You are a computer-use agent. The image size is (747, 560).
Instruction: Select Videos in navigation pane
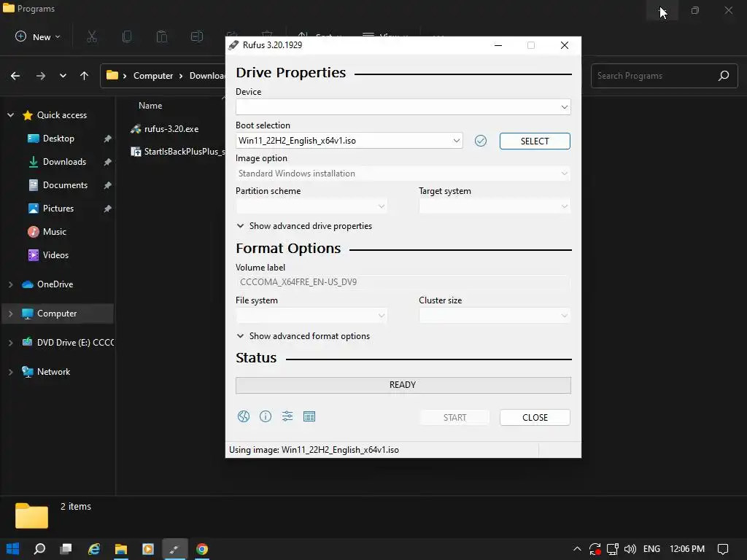pos(55,255)
